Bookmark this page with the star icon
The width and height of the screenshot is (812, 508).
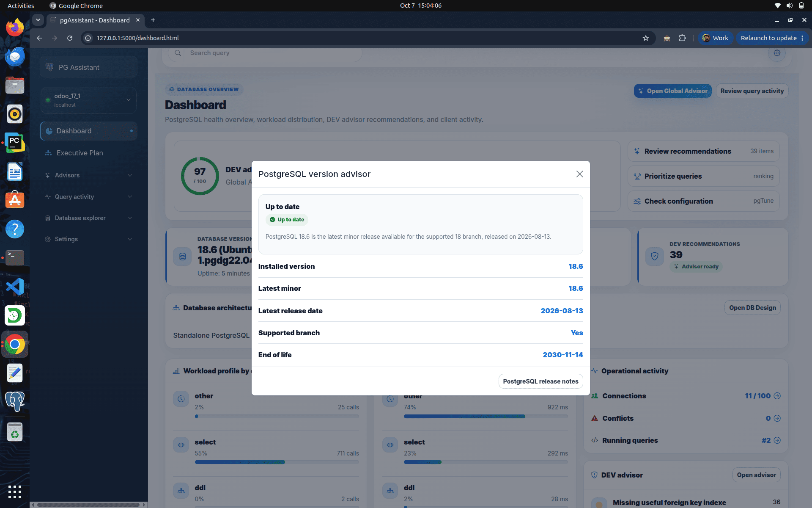646,38
